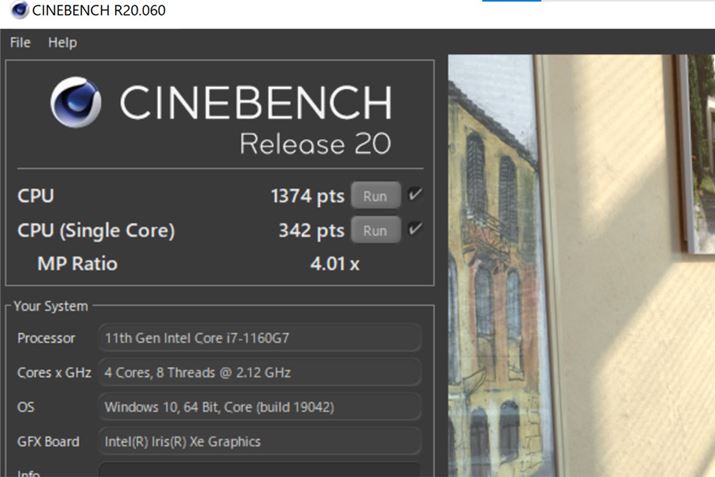Image resolution: width=715 pixels, height=477 pixels.
Task: Click into the Info text field
Action: click(259, 470)
